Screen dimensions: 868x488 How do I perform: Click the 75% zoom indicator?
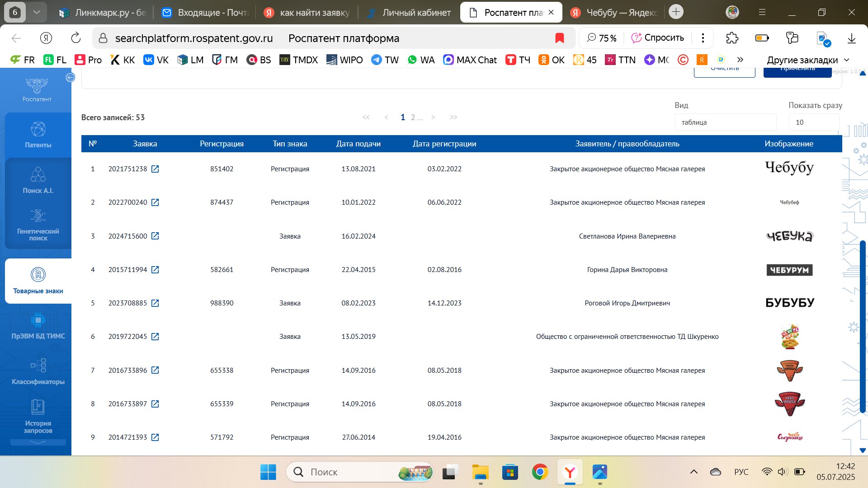[602, 38]
